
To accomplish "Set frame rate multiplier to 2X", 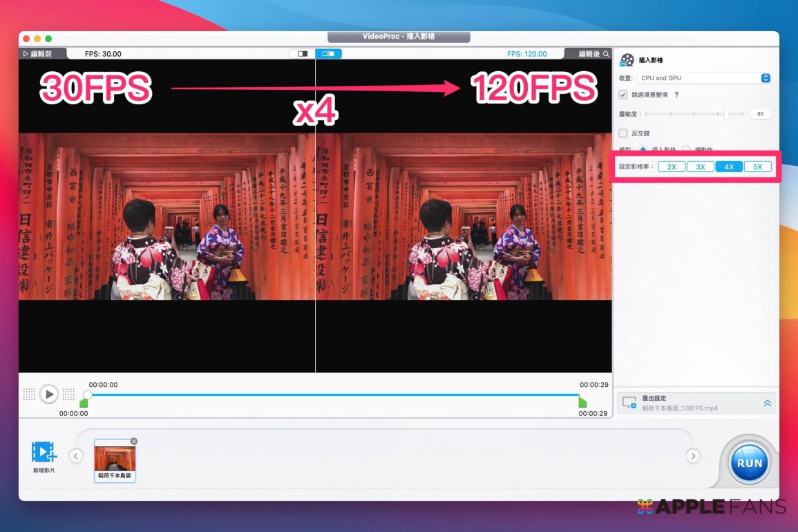I will [672, 167].
